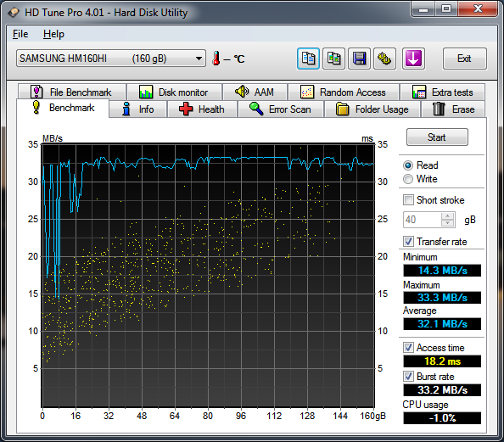504x442 pixels.
Task: Uncheck the Transfer rate checkbox
Action: pos(408,242)
